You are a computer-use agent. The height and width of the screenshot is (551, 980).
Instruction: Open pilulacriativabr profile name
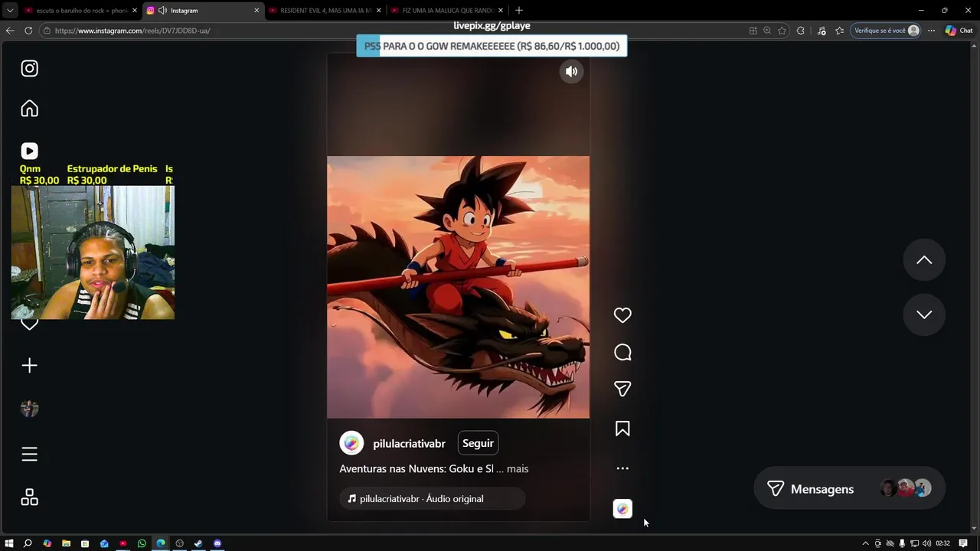409,444
